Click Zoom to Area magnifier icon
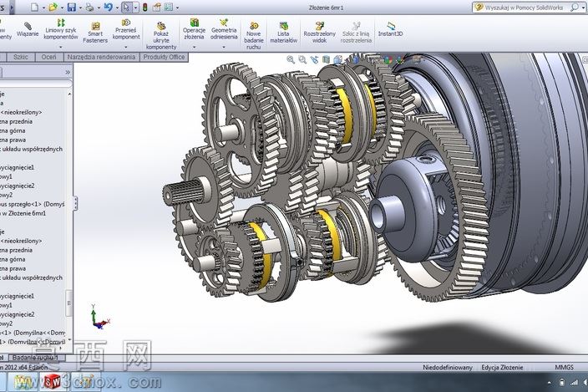This screenshot has width=588, height=392. pyautogui.click(x=302, y=59)
